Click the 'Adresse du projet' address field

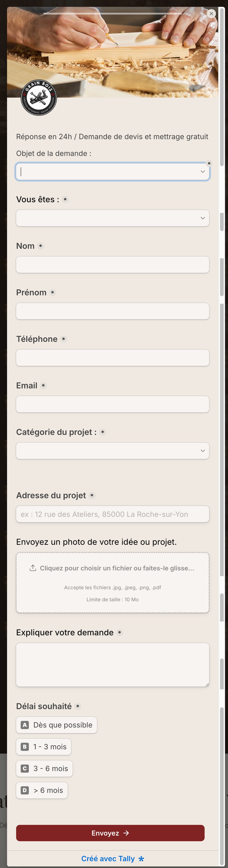pos(113,514)
